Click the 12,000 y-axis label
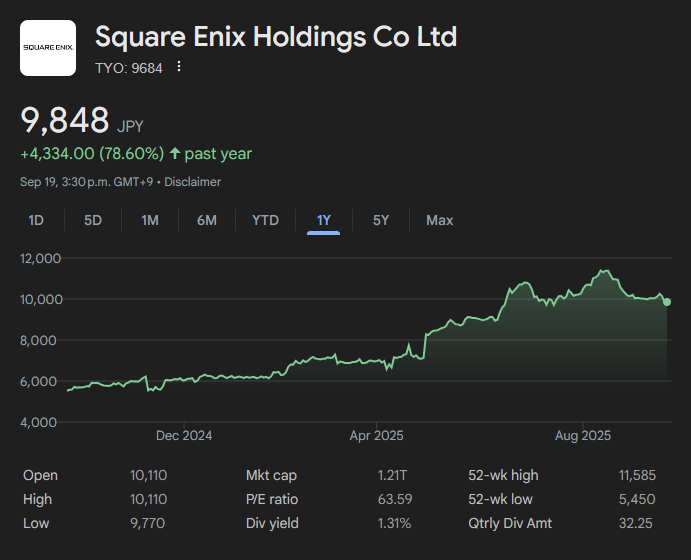The height and width of the screenshot is (560, 691). (41, 258)
